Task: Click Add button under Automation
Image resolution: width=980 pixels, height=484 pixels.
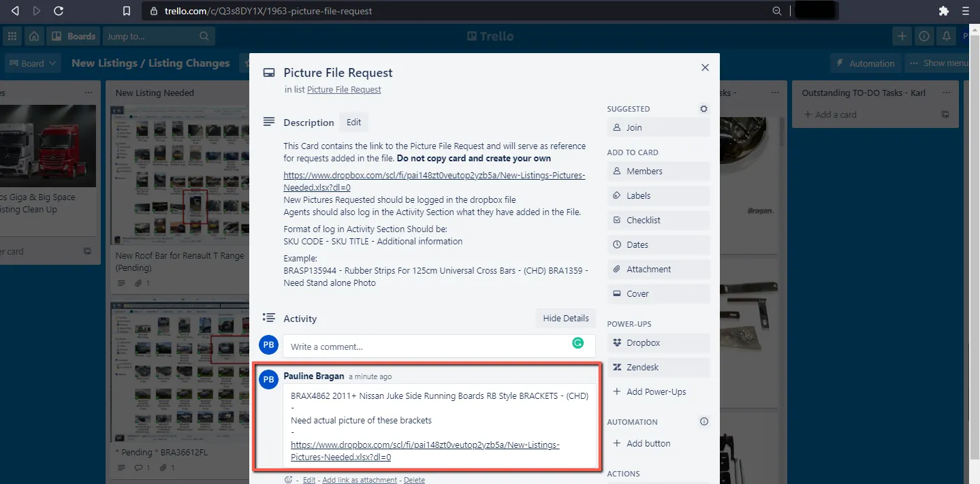Action: click(659, 443)
